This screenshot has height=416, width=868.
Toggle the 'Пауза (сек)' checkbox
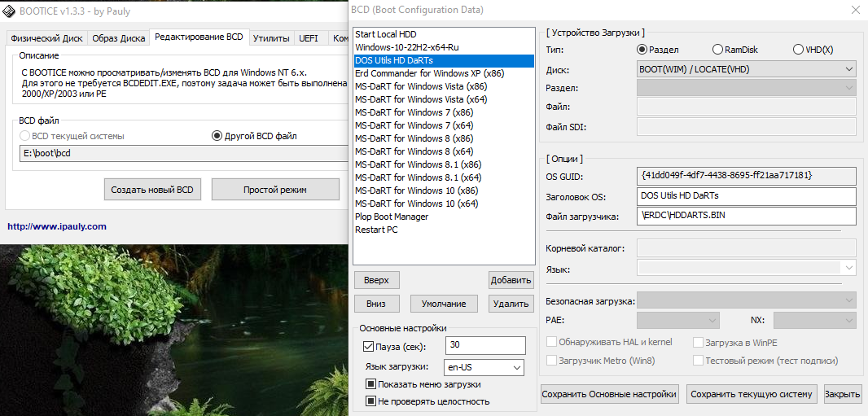[369, 347]
